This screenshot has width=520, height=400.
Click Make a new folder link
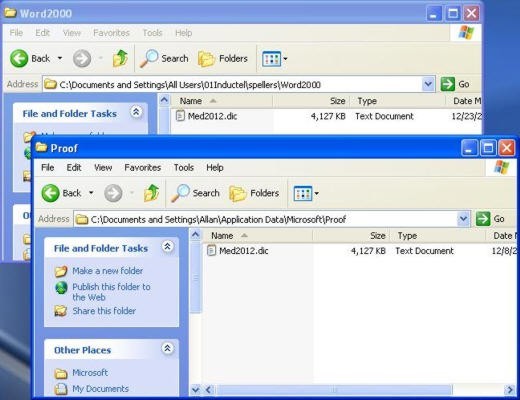click(x=108, y=271)
